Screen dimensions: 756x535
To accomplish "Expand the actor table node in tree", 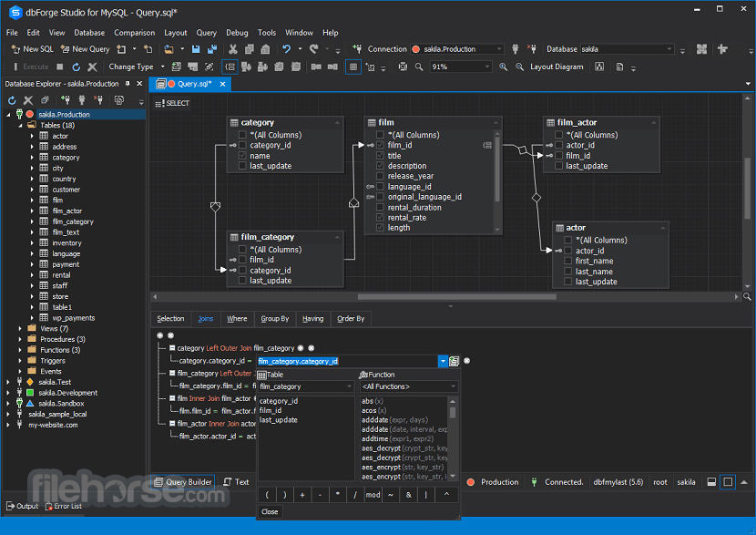I will 32,136.
